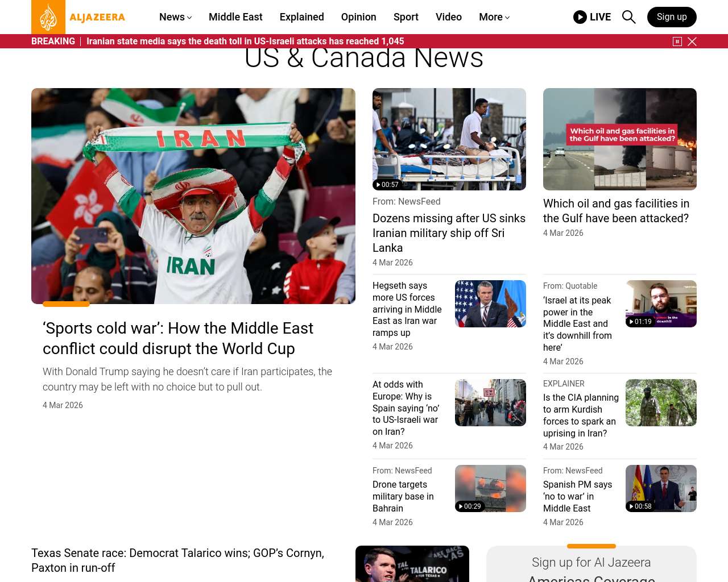
Task: Open the Middle East section
Action: (x=235, y=17)
